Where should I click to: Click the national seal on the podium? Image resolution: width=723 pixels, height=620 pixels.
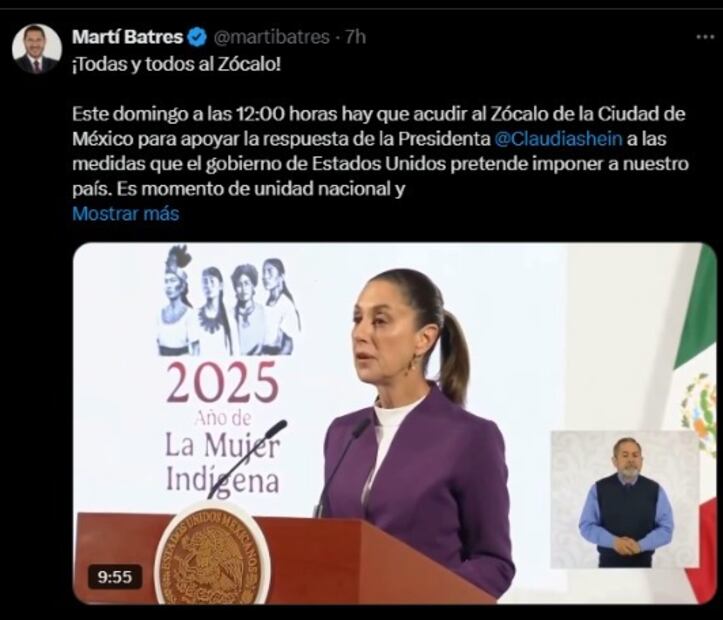pos(213,553)
